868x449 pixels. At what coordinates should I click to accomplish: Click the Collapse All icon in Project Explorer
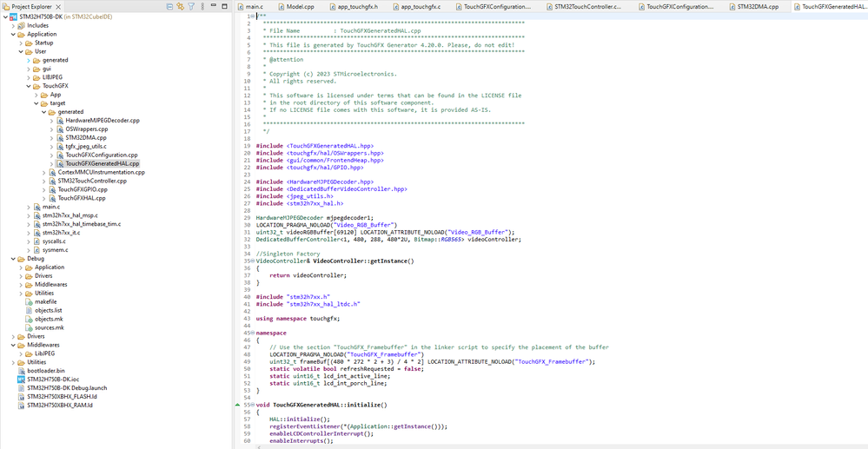click(169, 7)
